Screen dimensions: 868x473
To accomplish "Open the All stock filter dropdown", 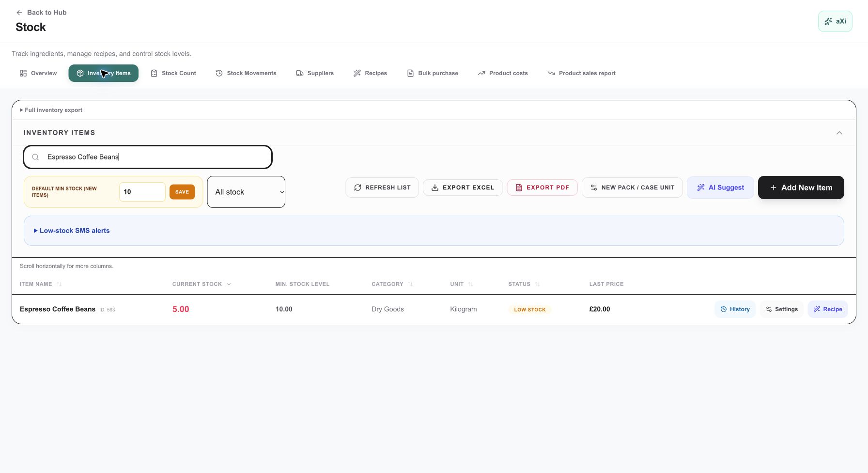I will [x=246, y=192].
